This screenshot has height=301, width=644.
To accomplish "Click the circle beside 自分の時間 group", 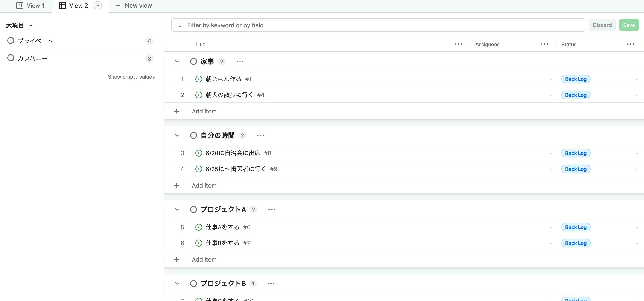I will point(194,135).
